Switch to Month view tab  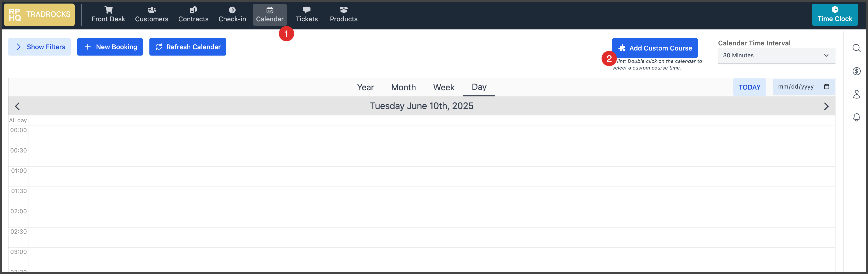403,88
